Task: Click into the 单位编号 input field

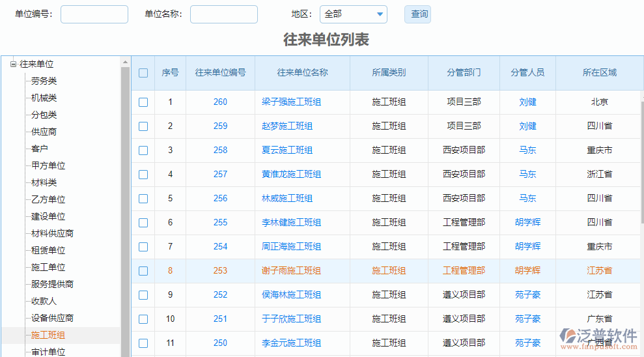Action: pyautogui.click(x=94, y=14)
